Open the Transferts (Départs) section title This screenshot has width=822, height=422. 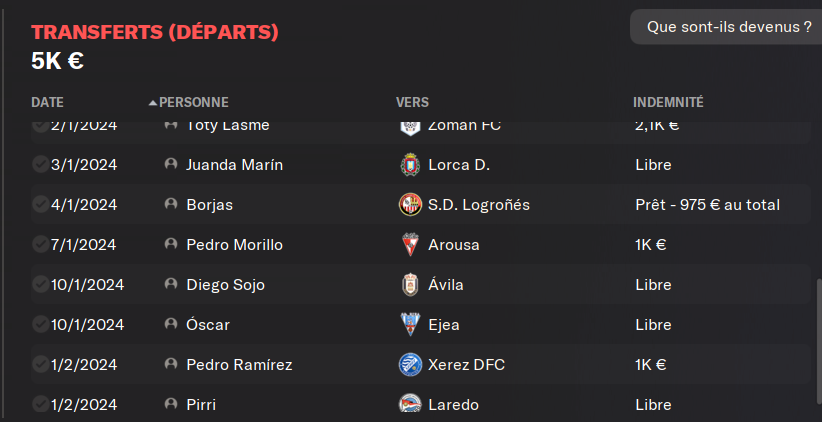click(155, 33)
